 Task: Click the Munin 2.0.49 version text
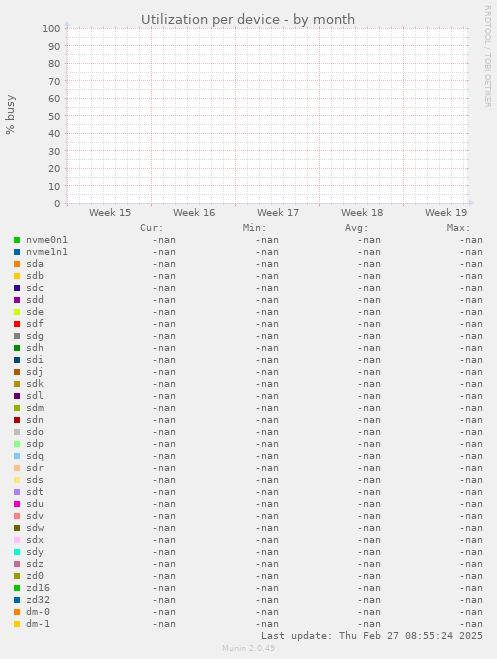[249, 648]
